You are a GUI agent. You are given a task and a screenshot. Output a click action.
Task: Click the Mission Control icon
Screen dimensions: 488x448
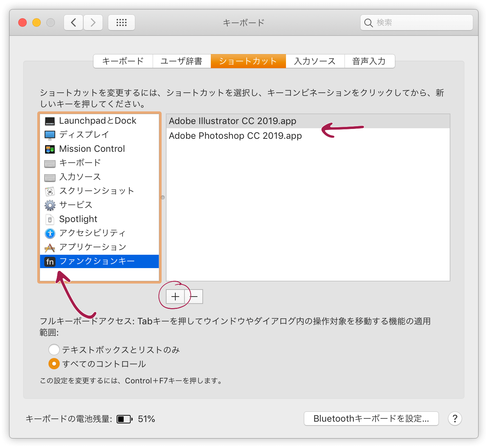click(50, 149)
